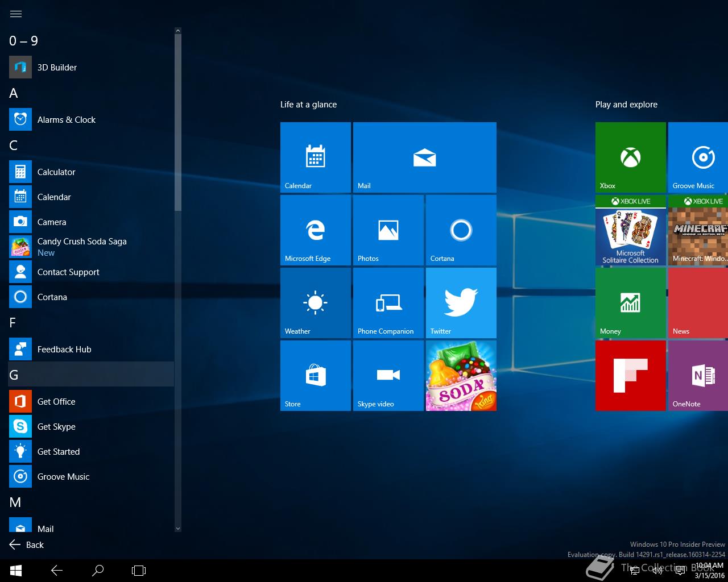The width and height of the screenshot is (728, 582).
Task: Open Candy Crush Soda Saga list entry
Action: point(91,247)
